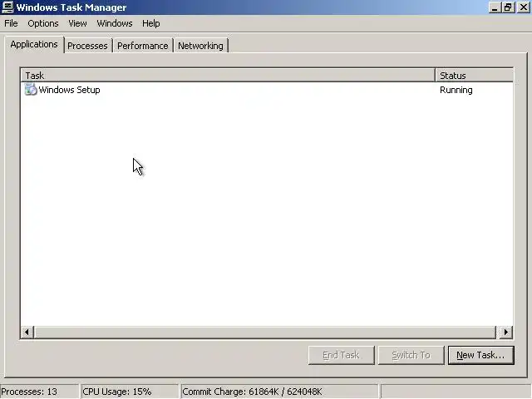The image size is (532, 399).
Task: Switch to the Performance tab
Action: (142, 46)
